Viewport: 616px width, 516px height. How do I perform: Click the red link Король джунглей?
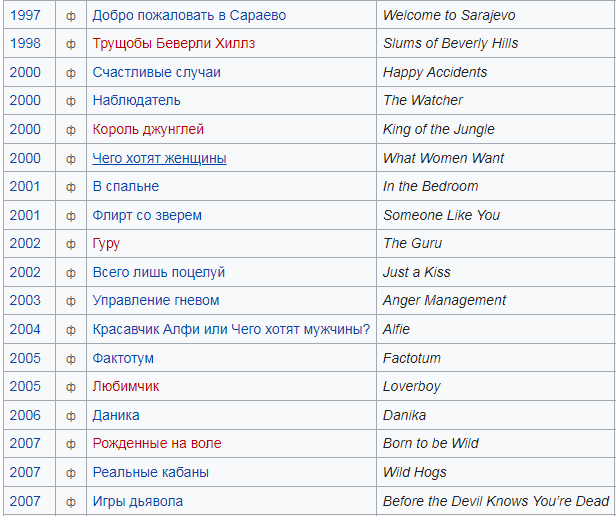point(148,129)
